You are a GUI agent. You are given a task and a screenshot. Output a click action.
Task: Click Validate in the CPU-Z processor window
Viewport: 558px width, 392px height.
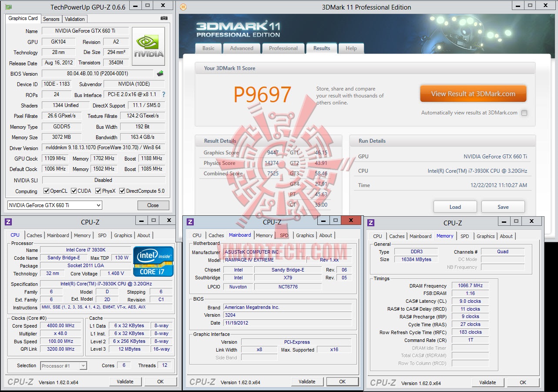[125, 382]
